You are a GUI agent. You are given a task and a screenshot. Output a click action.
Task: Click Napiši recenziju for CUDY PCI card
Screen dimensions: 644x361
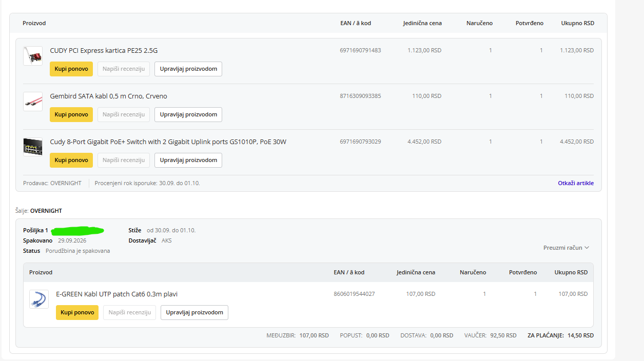124,69
